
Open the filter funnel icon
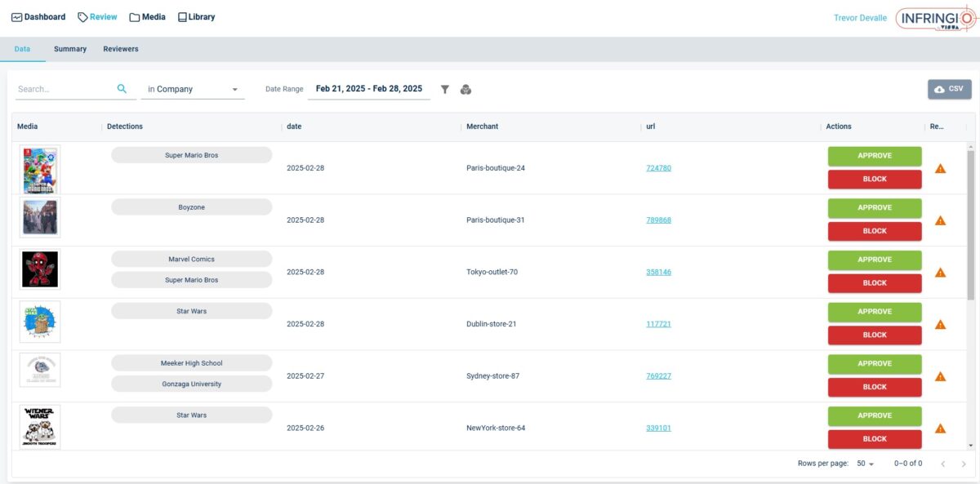click(445, 90)
